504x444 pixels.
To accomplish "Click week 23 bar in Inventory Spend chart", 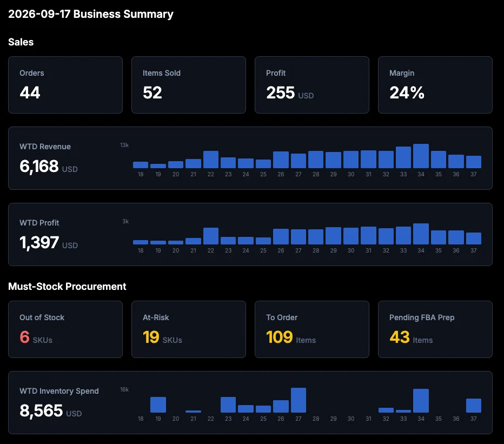I will tap(228, 405).
